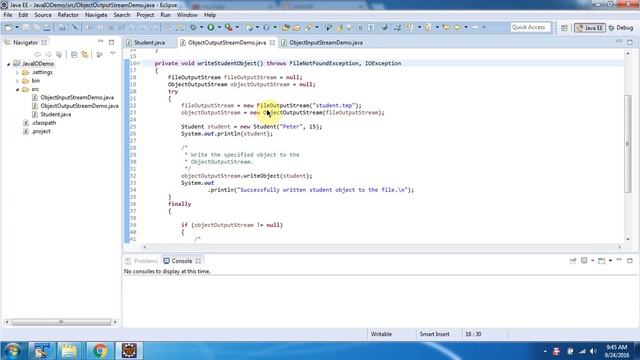Maximize the Navigator panel

(x=111, y=42)
